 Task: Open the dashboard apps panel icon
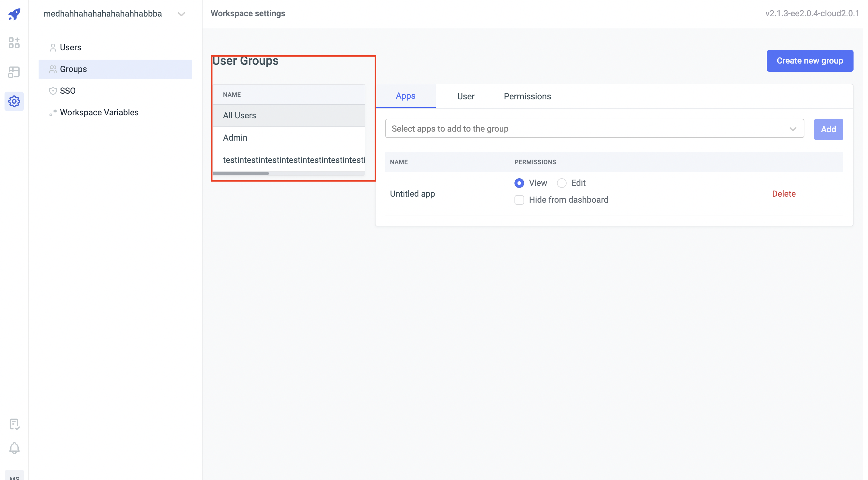pos(14,43)
